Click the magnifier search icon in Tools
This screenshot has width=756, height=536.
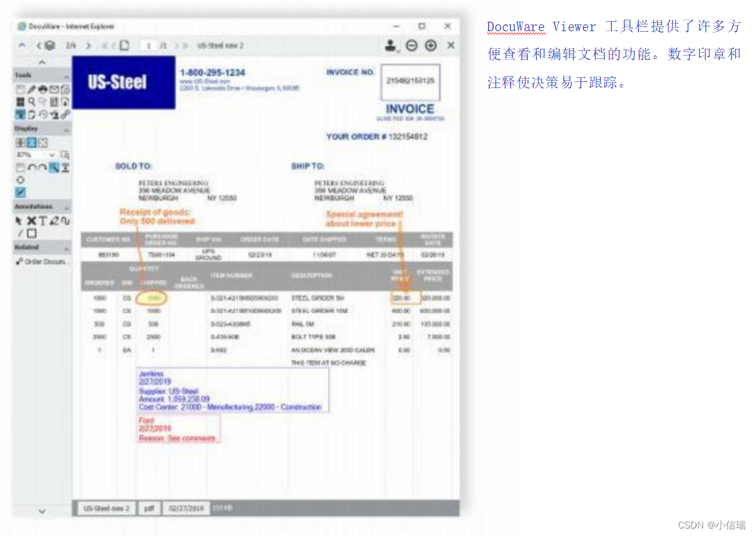click(31, 102)
